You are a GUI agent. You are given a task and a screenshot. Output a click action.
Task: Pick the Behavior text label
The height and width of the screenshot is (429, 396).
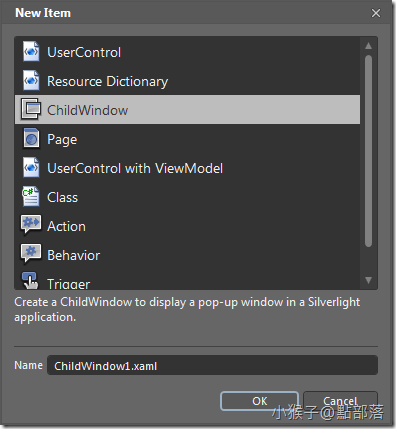73,255
